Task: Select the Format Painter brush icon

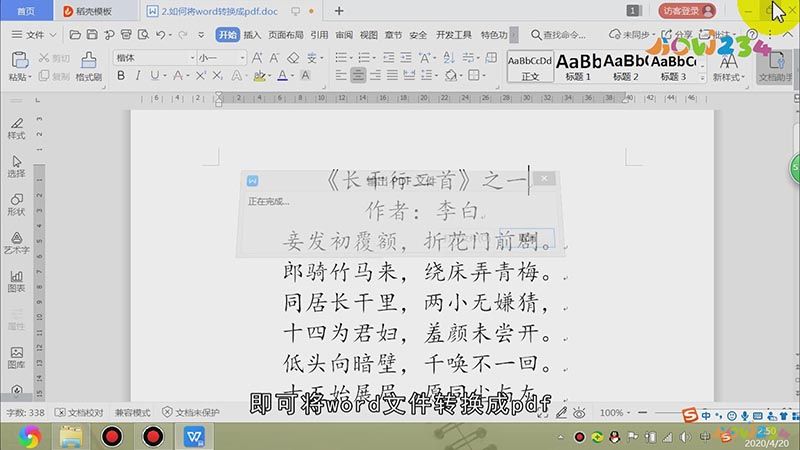Action: (89, 61)
